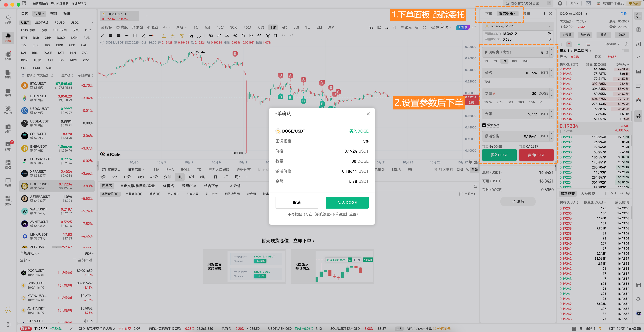This screenshot has height=332, width=644.
Task: Click the screenshot camera icon in chart toolbar
Action: (x=379, y=27)
